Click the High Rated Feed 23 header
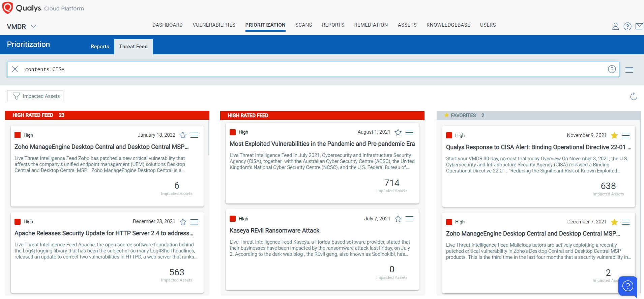This screenshot has width=644, height=299. point(107,115)
